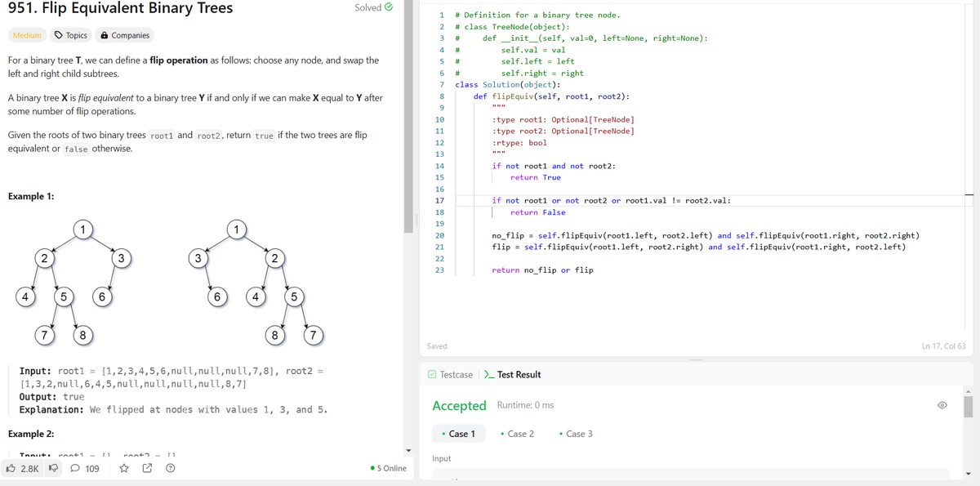Click the Solved checkmark status

[374, 7]
